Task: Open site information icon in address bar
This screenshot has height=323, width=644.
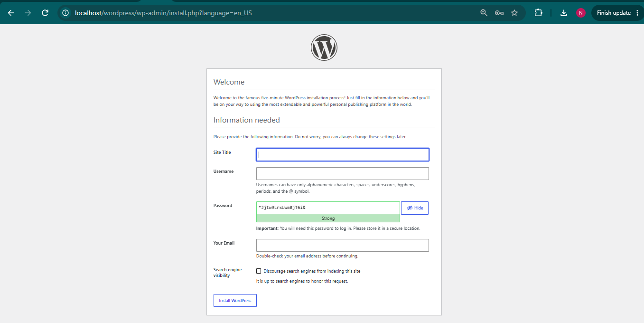Action: (x=66, y=13)
